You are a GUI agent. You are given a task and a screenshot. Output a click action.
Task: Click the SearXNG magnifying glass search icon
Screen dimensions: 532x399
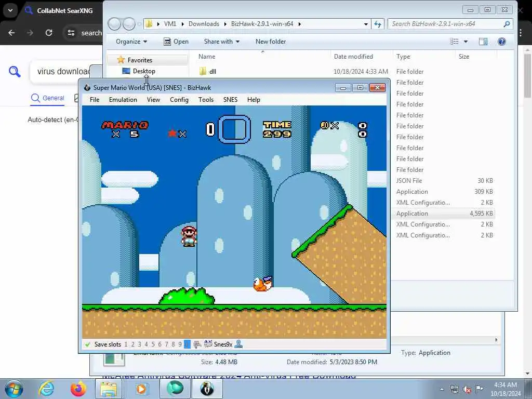(x=15, y=72)
